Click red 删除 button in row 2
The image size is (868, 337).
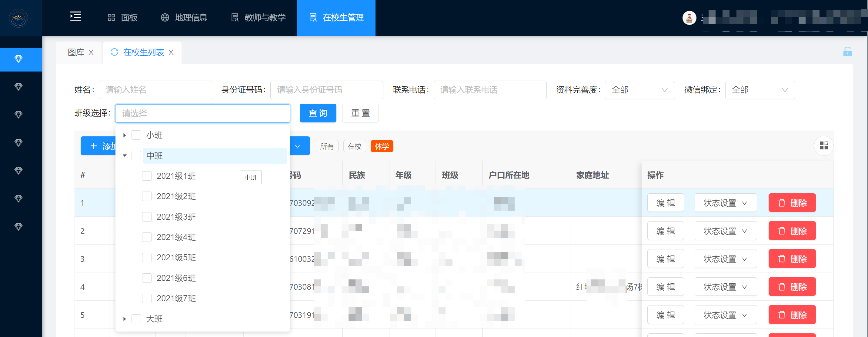[x=792, y=231]
